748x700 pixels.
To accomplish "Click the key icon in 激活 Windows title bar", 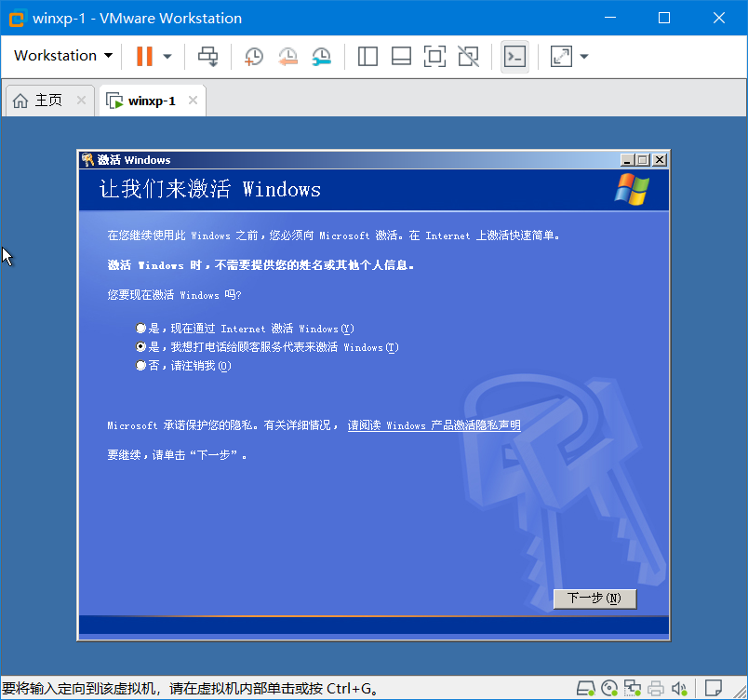I will point(87,160).
